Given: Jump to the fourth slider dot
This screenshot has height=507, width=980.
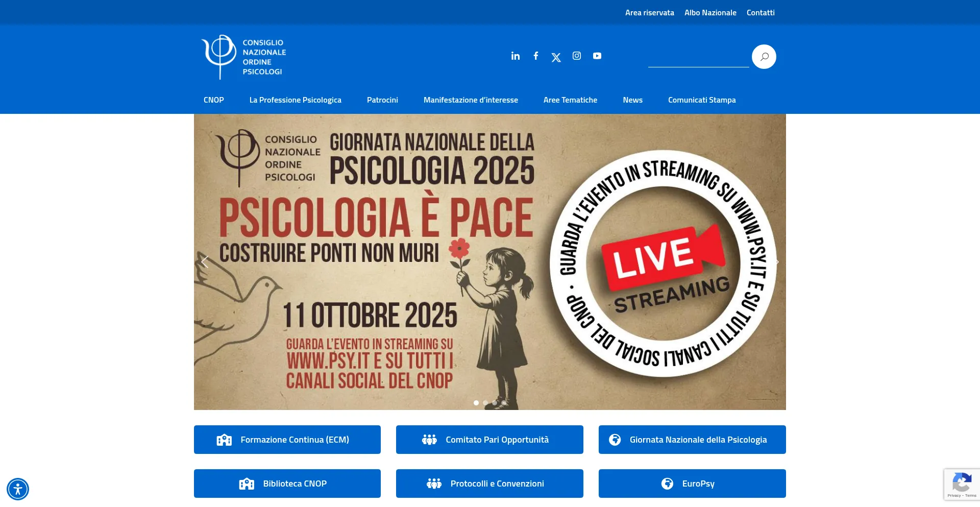Looking at the screenshot, I should (504, 403).
